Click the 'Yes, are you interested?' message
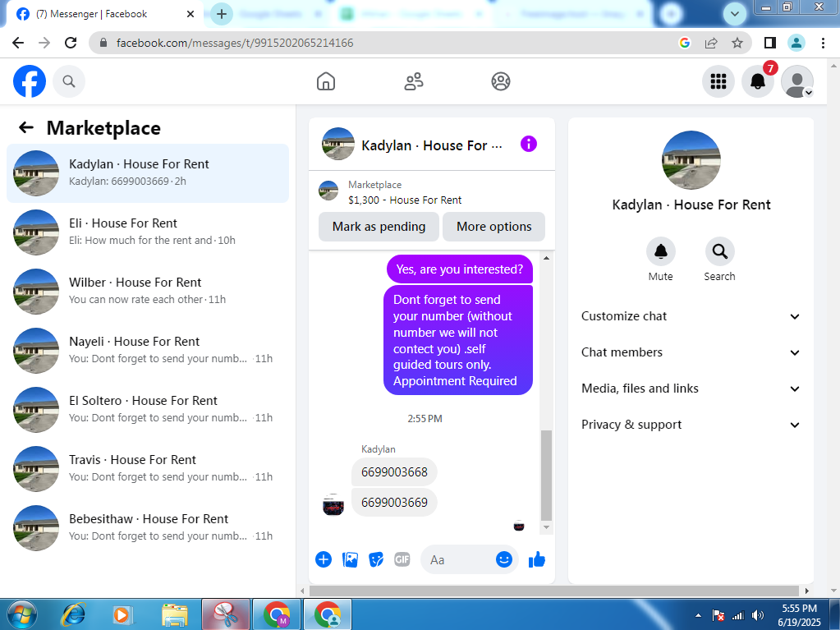The height and width of the screenshot is (630, 840). [x=460, y=269]
